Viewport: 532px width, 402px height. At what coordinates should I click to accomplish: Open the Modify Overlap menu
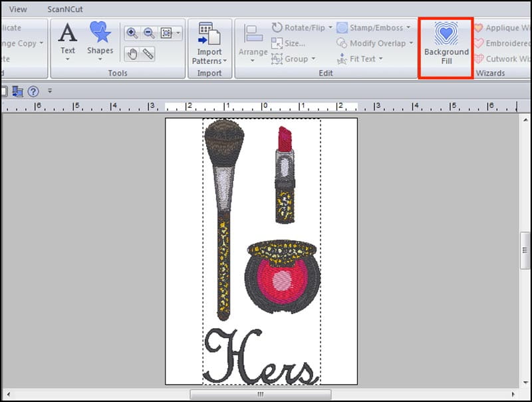click(375, 43)
